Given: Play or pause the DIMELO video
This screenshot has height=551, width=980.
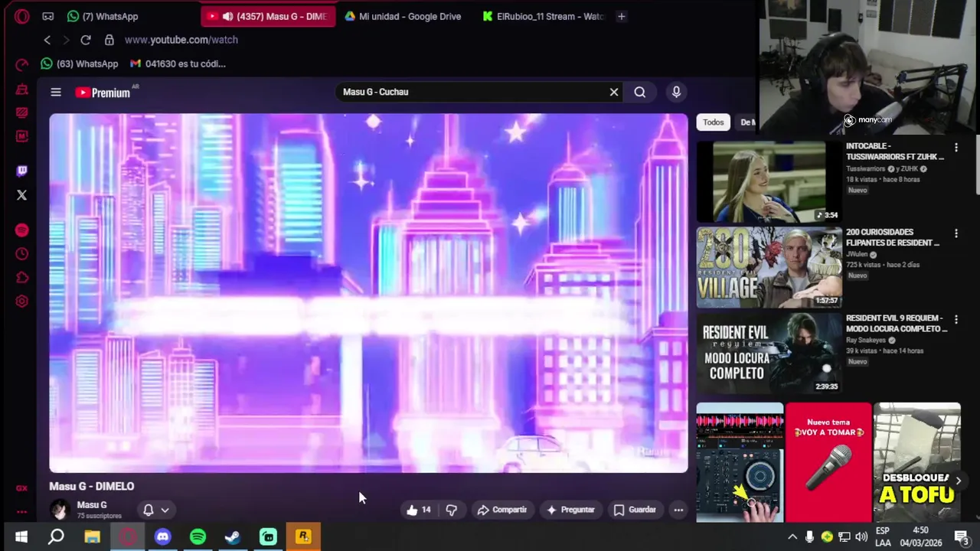Looking at the screenshot, I should [x=368, y=293].
